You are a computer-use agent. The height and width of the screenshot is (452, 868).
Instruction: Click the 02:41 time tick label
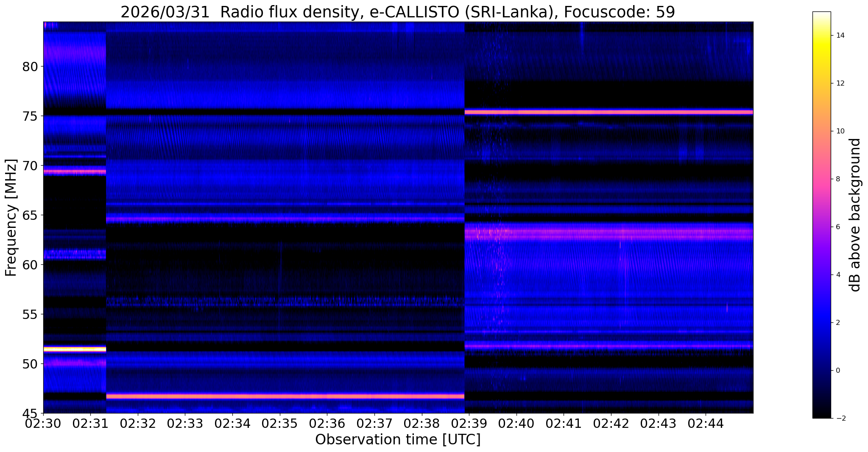(x=564, y=423)
